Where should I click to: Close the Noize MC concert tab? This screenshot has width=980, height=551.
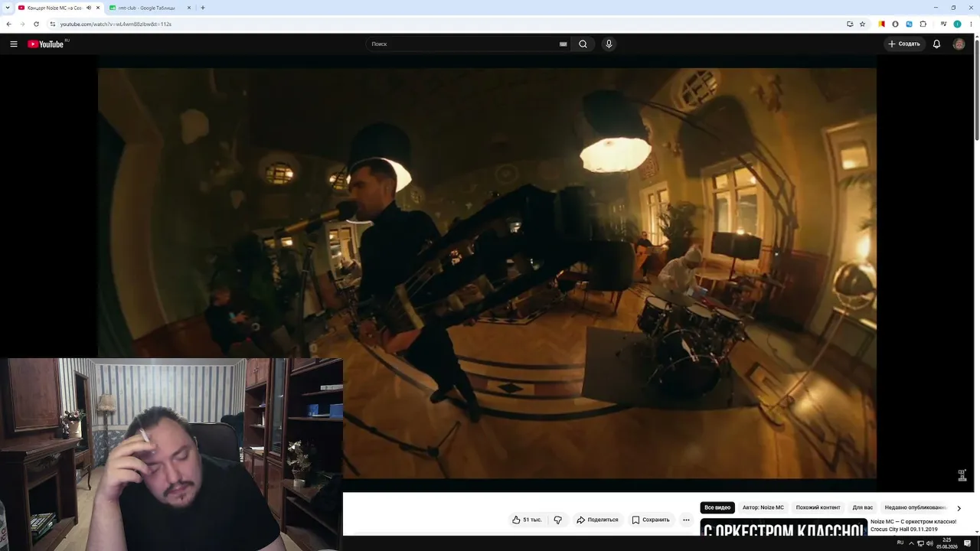click(98, 8)
